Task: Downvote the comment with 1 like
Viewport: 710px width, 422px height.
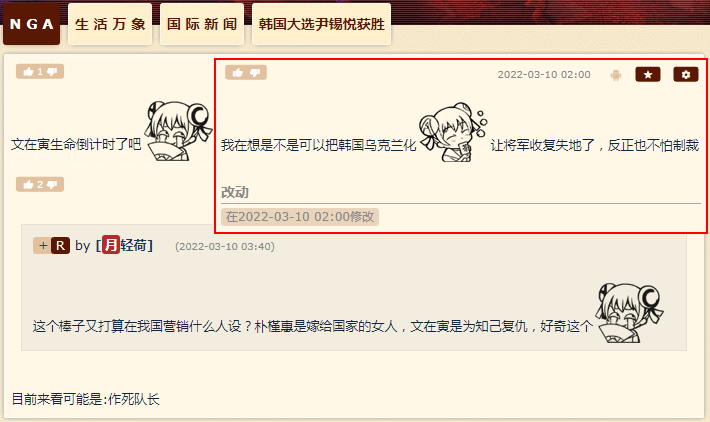Action: [52, 72]
